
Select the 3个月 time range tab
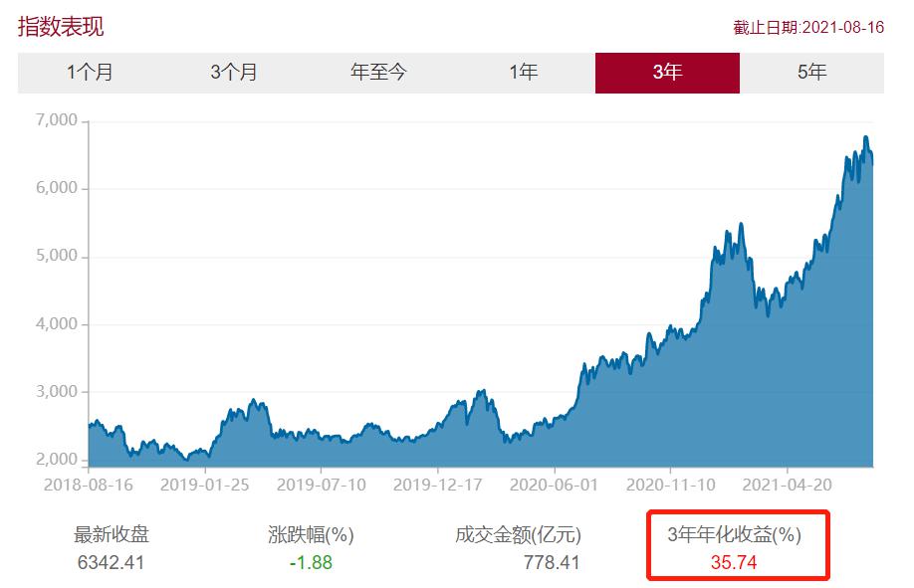pyautogui.click(x=234, y=73)
